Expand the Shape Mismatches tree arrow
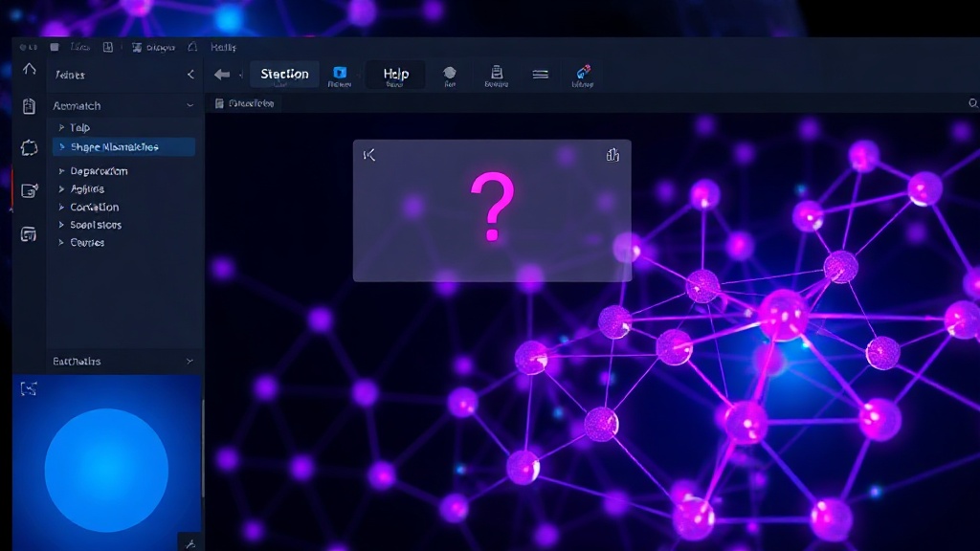The height and width of the screenshot is (551, 980). pos(61,147)
